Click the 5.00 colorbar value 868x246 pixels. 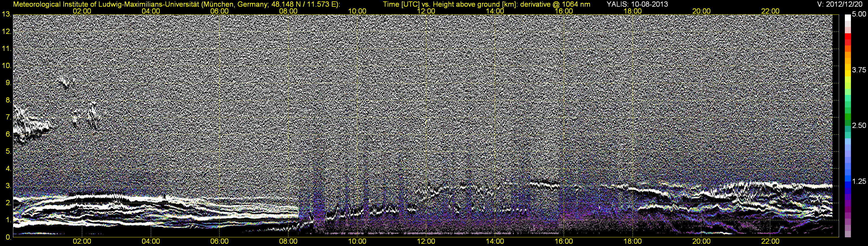coord(859,14)
